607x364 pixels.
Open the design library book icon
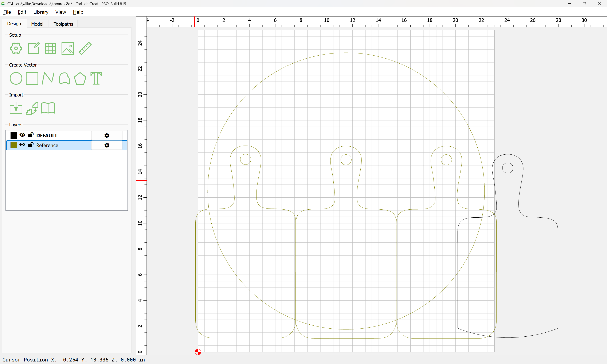[48, 108]
